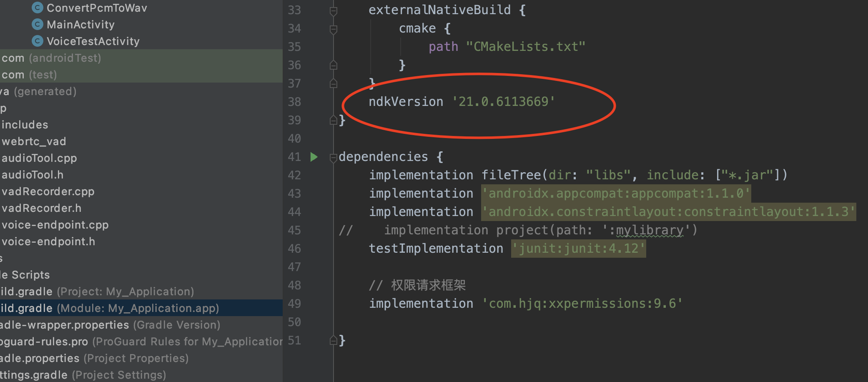
Task: Click the fold marker at line 37
Action: tap(333, 83)
